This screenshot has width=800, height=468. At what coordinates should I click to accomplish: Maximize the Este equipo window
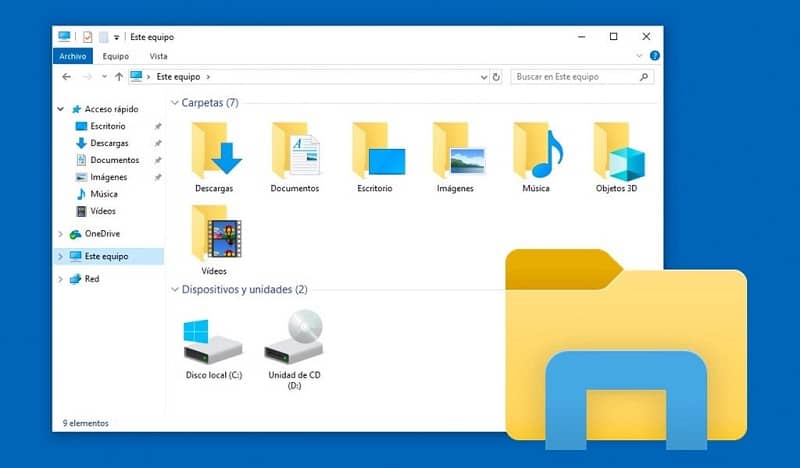pyautogui.click(x=614, y=37)
